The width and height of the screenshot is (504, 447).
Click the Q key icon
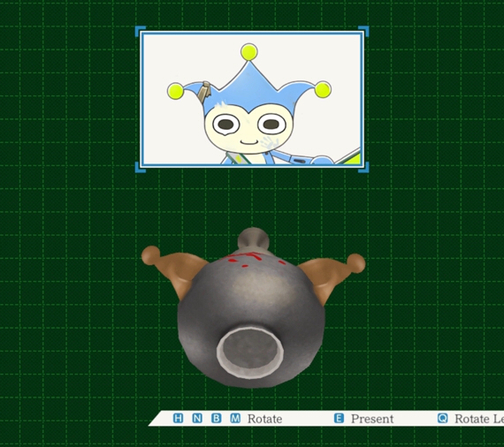[443, 419]
